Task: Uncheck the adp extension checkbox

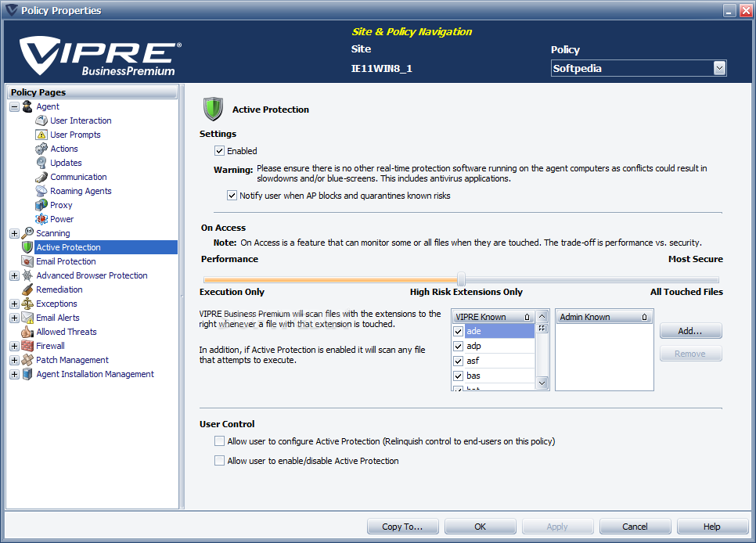Action: pyautogui.click(x=459, y=347)
